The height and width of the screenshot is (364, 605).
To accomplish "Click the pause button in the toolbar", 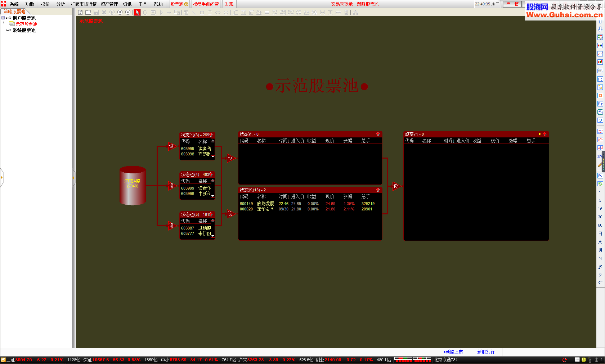I will [120, 12].
